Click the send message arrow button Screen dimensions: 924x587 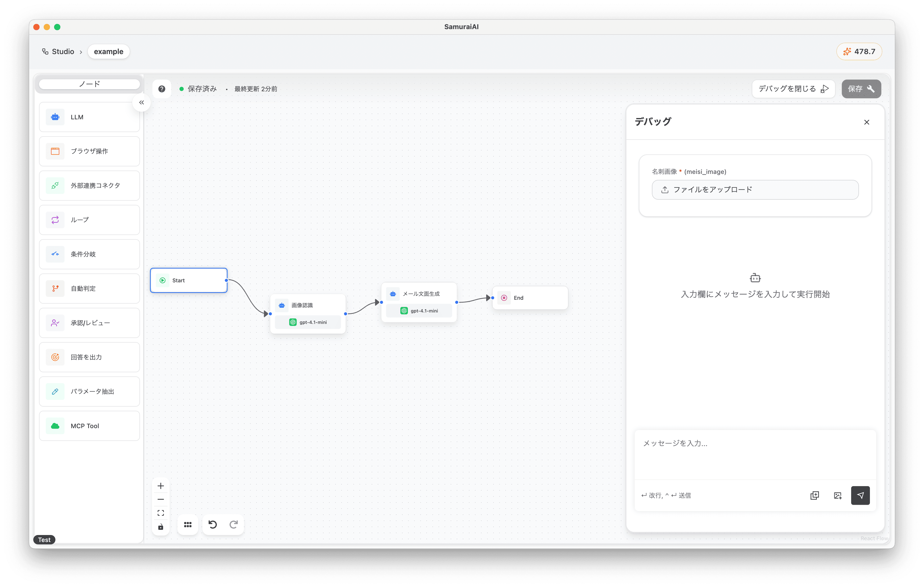pyautogui.click(x=860, y=495)
